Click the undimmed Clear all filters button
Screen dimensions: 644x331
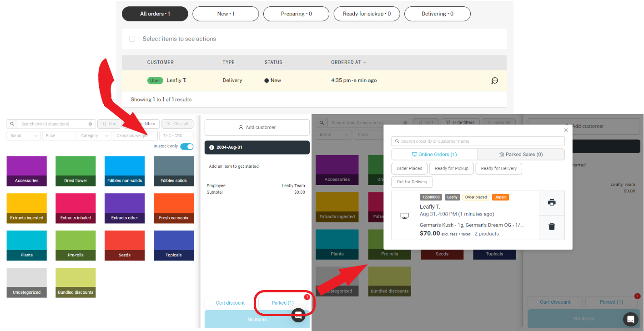click(x=177, y=124)
